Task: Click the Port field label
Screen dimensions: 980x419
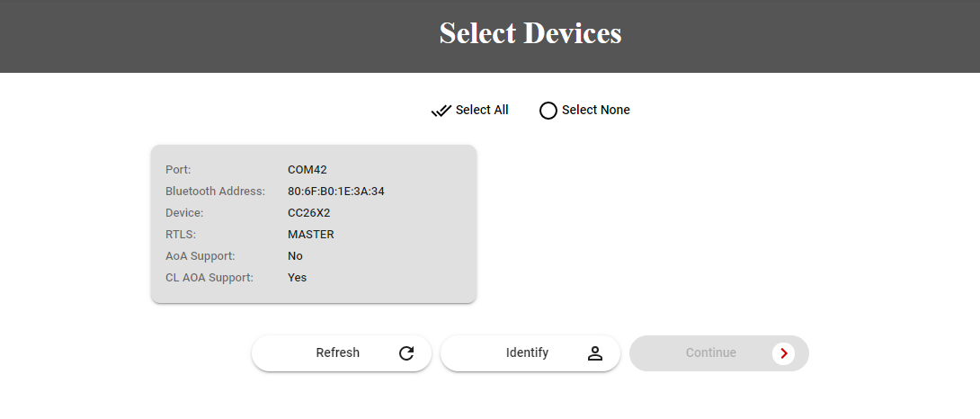Action: tap(178, 169)
